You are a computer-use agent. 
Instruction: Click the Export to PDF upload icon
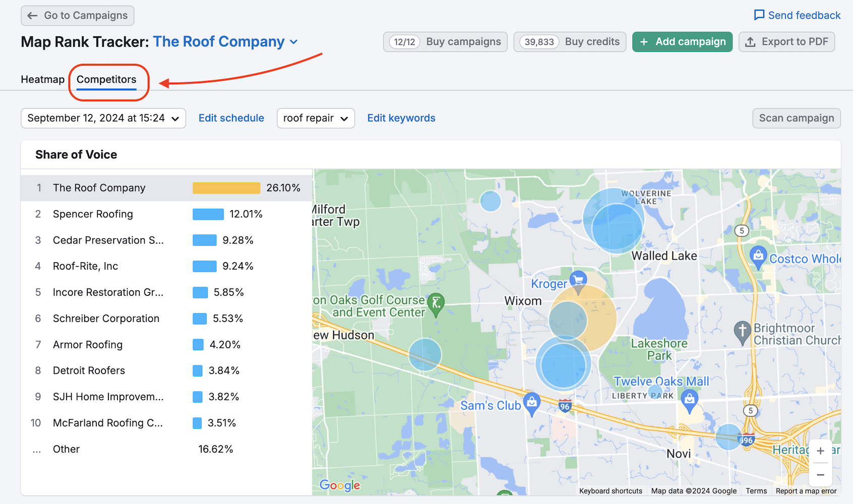point(751,42)
